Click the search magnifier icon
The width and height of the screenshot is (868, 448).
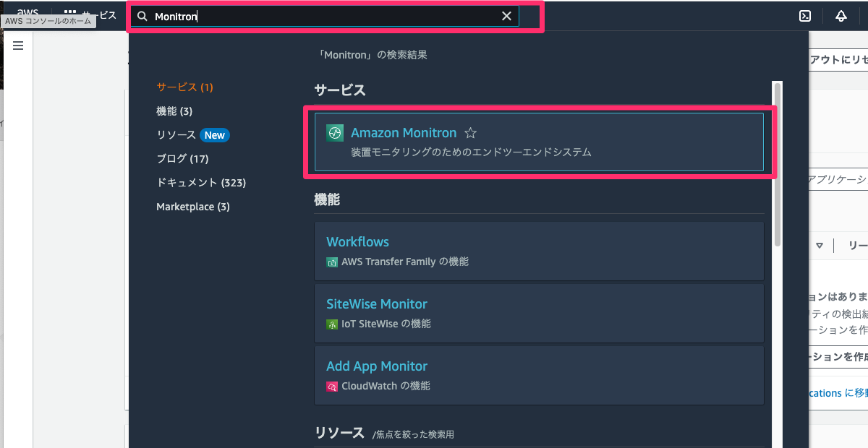coord(142,16)
